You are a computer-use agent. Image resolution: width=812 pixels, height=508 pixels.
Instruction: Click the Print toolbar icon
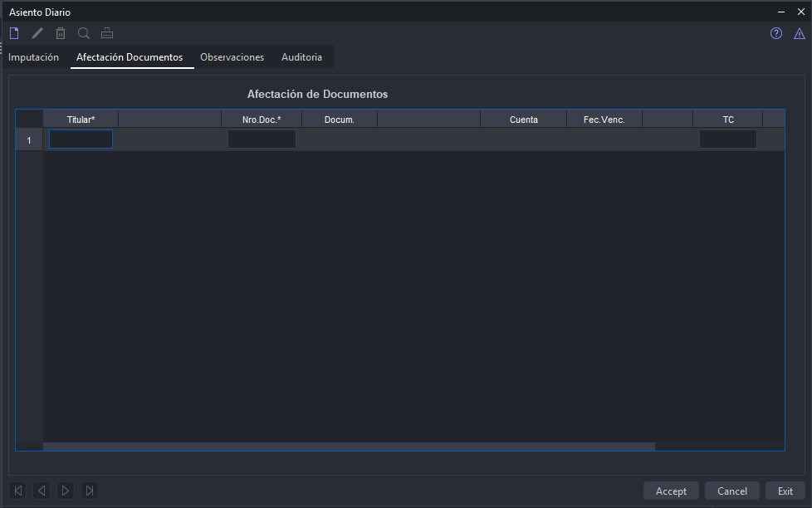click(107, 33)
